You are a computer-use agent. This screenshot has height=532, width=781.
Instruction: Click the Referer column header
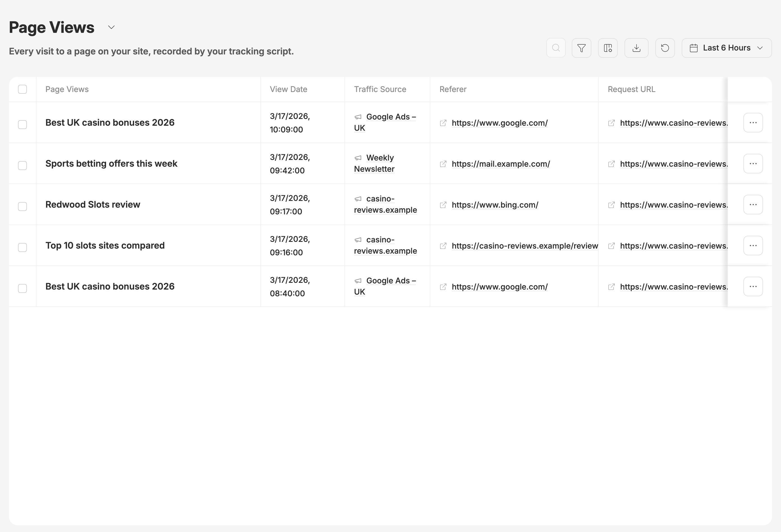(x=453, y=90)
